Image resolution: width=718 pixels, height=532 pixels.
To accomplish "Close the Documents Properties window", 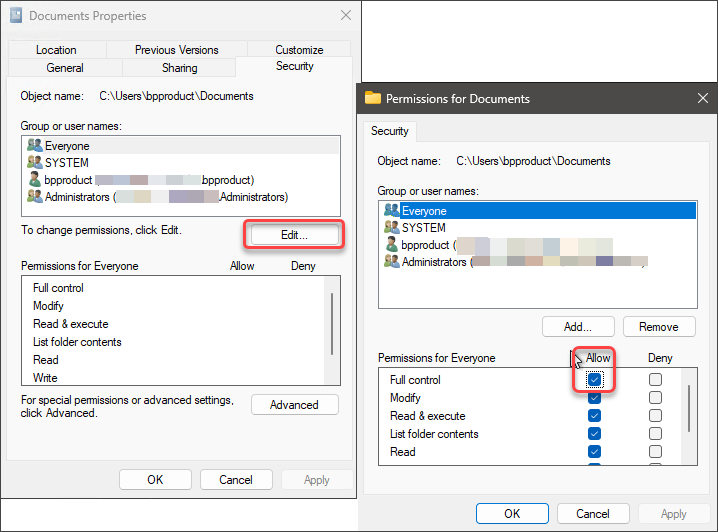I will (346, 16).
